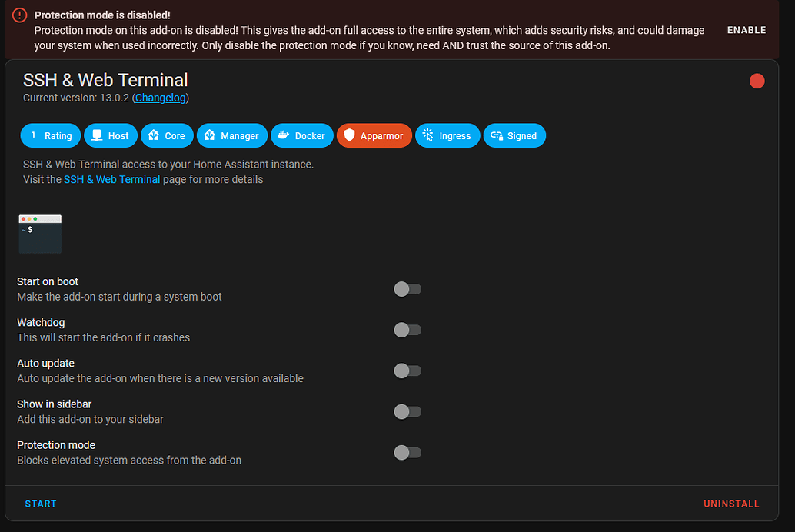The width and height of the screenshot is (795, 532).
Task: Open the SSH & Web Terminal page link
Action: point(111,179)
